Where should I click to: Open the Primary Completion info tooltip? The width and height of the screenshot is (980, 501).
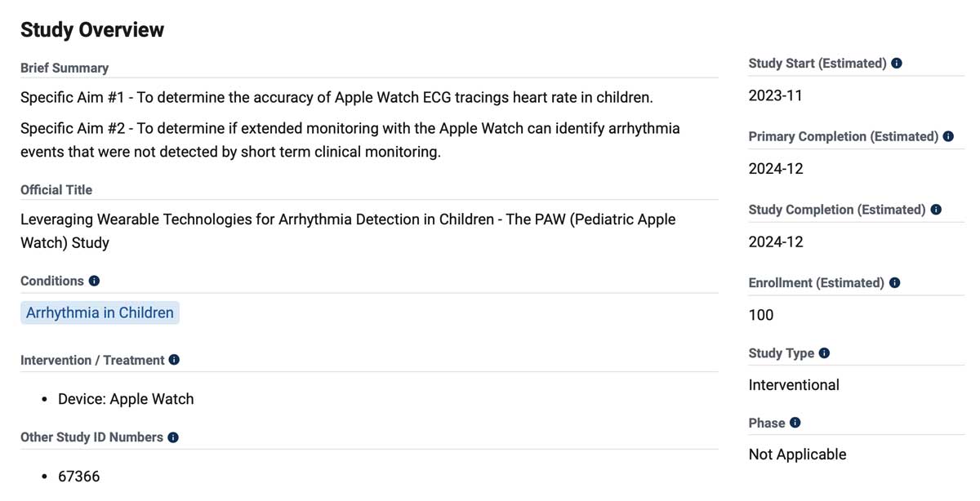click(948, 135)
